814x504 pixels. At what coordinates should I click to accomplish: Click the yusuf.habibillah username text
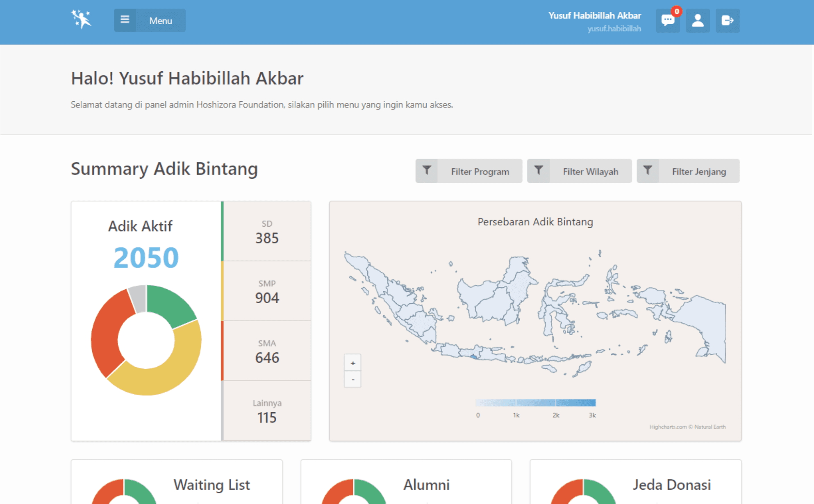614,29
